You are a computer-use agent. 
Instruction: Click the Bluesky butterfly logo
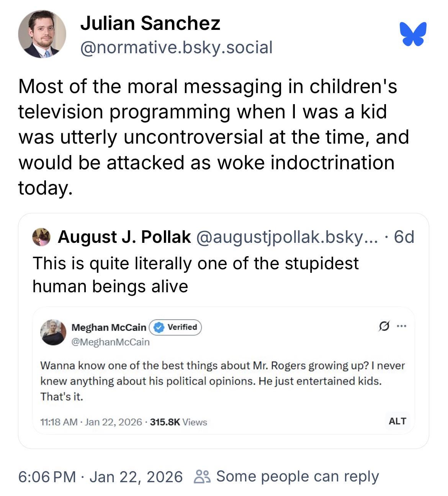point(413,34)
